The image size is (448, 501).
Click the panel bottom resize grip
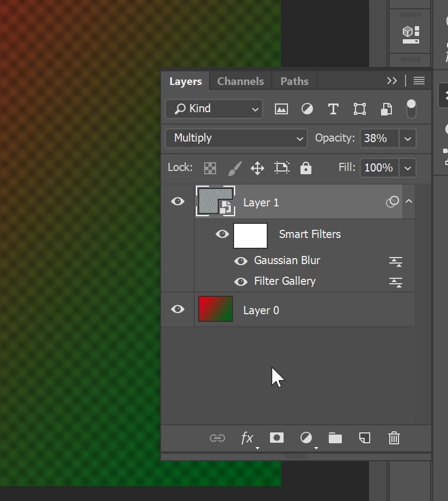296,456
